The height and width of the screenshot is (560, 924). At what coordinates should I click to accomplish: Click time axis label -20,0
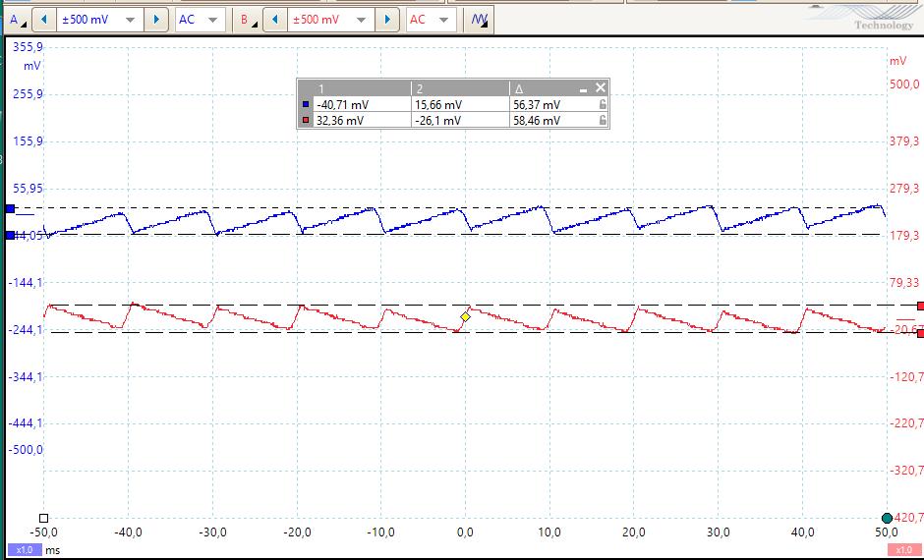pos(297,532)
